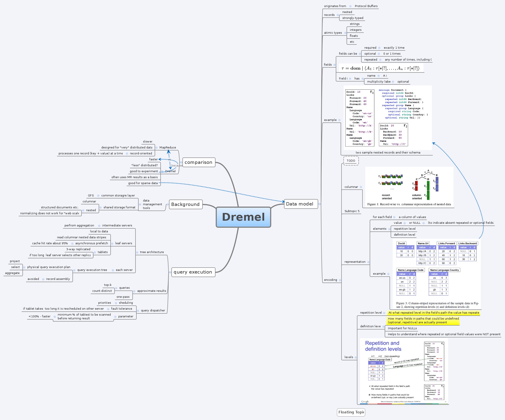Click the record-wise vs columnar figure
The image size is (505, 420).
pos(409,187)
